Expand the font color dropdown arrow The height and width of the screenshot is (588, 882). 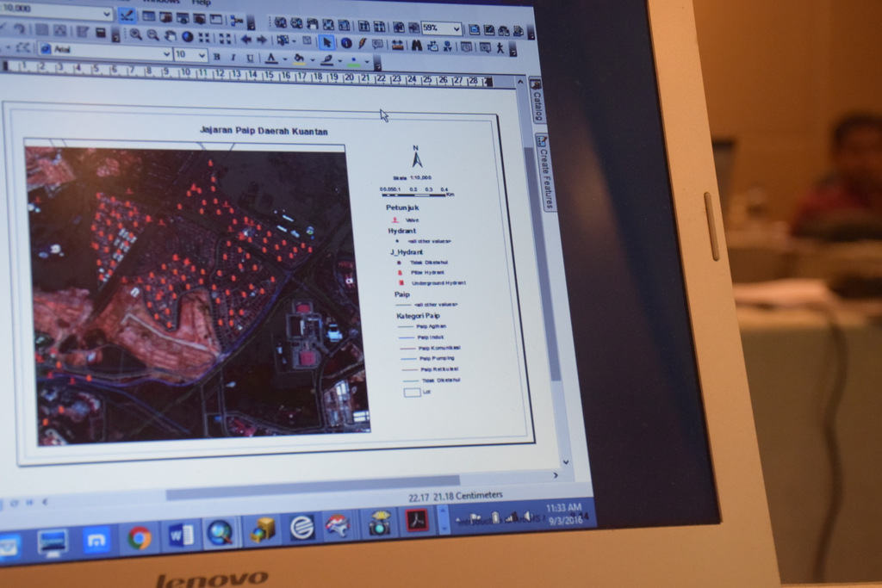click(x=284, y=59)
